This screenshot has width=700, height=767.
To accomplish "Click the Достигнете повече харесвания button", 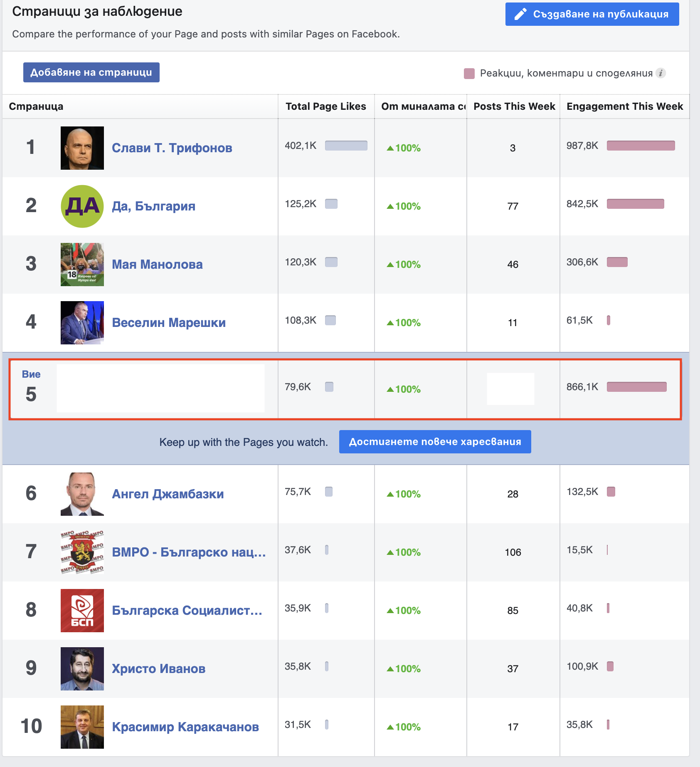I will [x=435, y=442].
